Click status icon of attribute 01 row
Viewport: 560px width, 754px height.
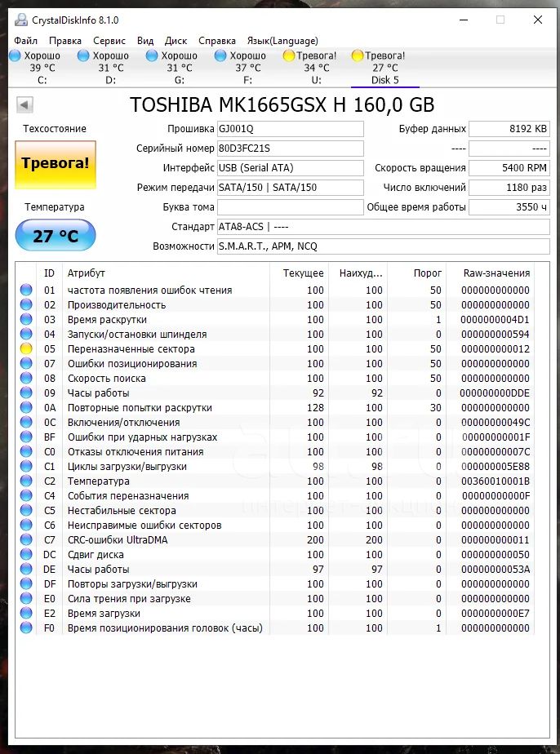point(26,290)
